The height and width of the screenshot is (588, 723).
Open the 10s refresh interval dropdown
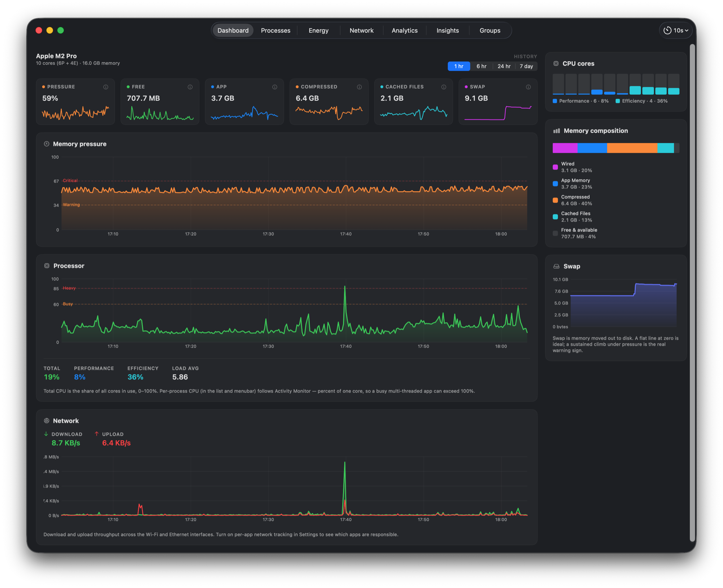(x=676, y=30)
